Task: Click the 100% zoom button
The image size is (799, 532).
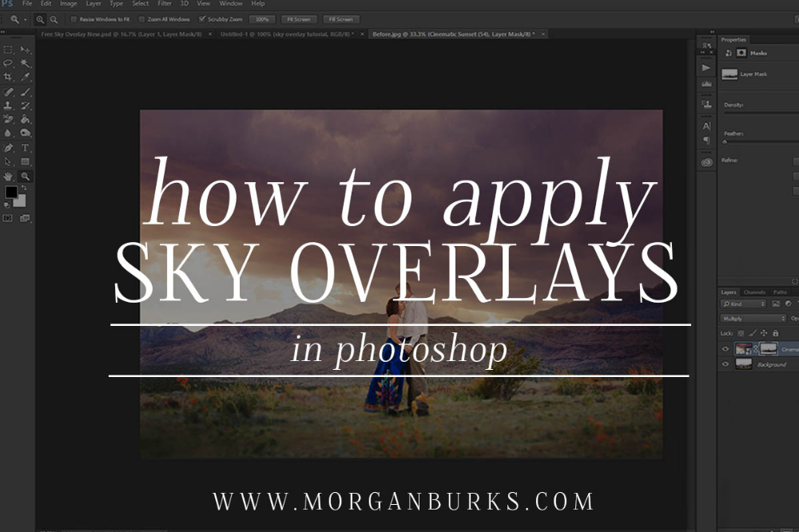Action: click(262, 19)
